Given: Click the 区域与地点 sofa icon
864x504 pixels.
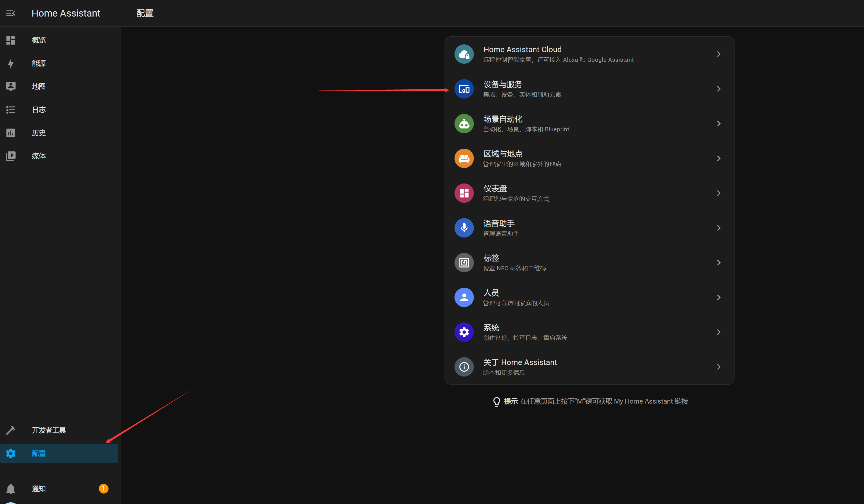Looking at the screenshot, I should tap(464, 158).
